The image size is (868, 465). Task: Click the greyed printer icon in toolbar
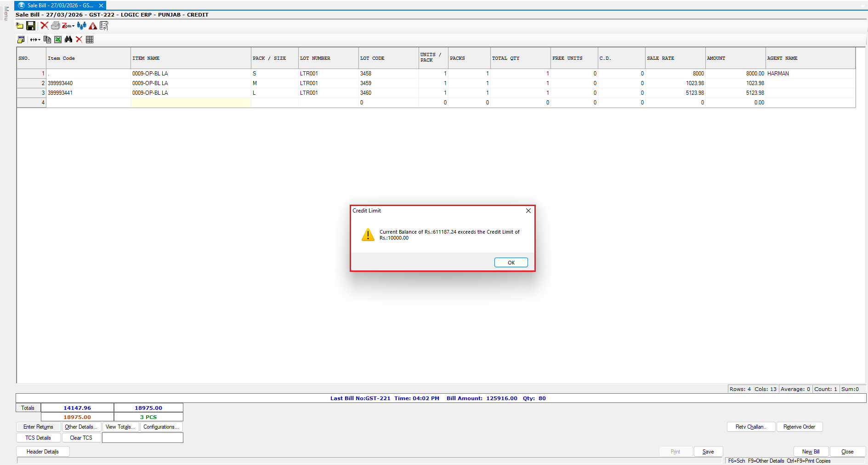coord(55,26)
